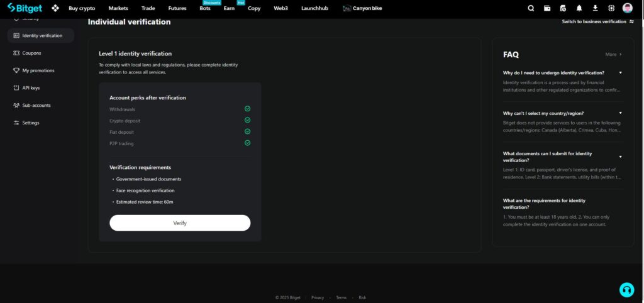This screenshot has height=303, width=644.
Task: Start verification with the Verify button
Action: pos(180,223)
